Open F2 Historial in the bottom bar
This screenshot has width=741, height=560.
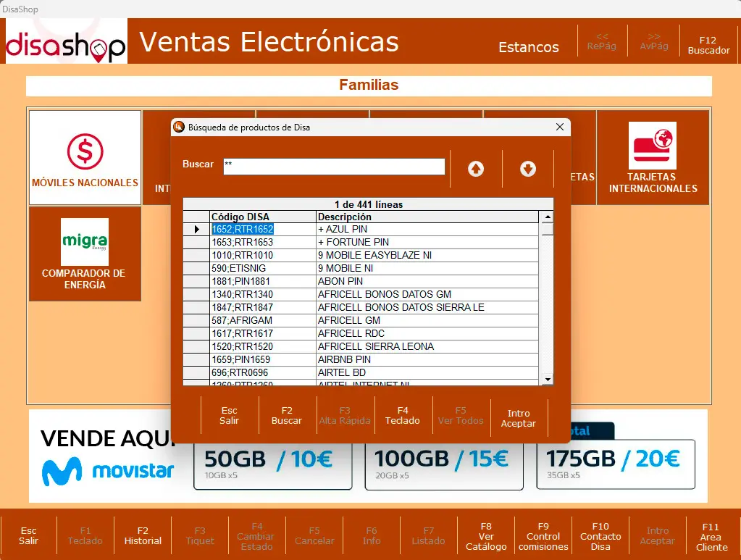coord(143,536)
